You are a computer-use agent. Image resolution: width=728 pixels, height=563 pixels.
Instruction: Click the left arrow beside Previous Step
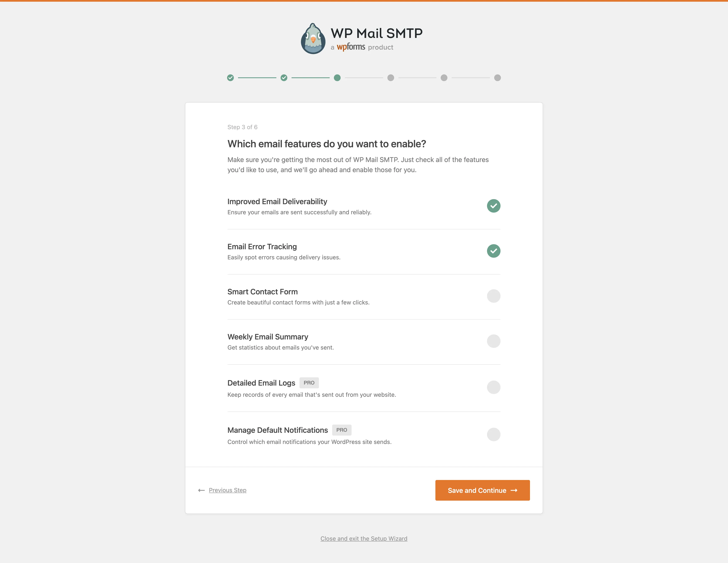coord(201,490)
